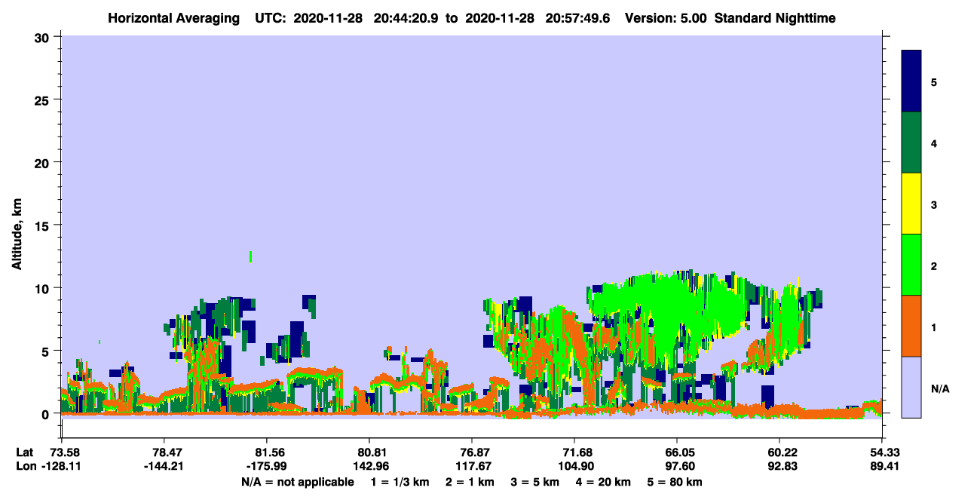The image size is (980, 503).
Task: Click the lavender N/A colorbar segment
Action: pos(911,387)
